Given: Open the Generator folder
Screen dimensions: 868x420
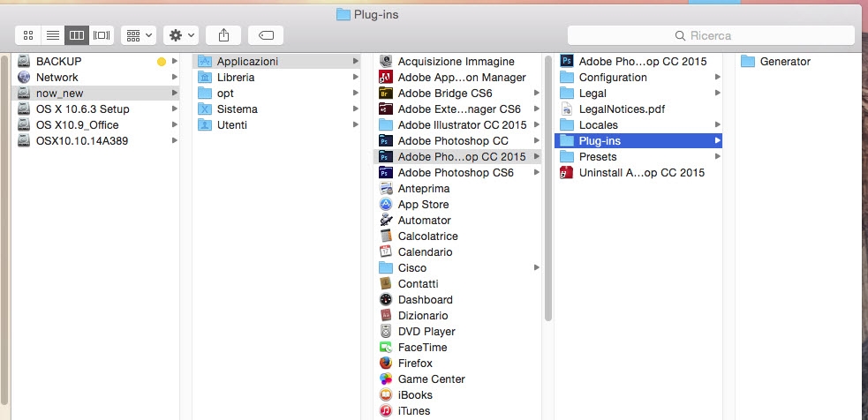Looking at the screenshot, I should click(x=784, y=62).
